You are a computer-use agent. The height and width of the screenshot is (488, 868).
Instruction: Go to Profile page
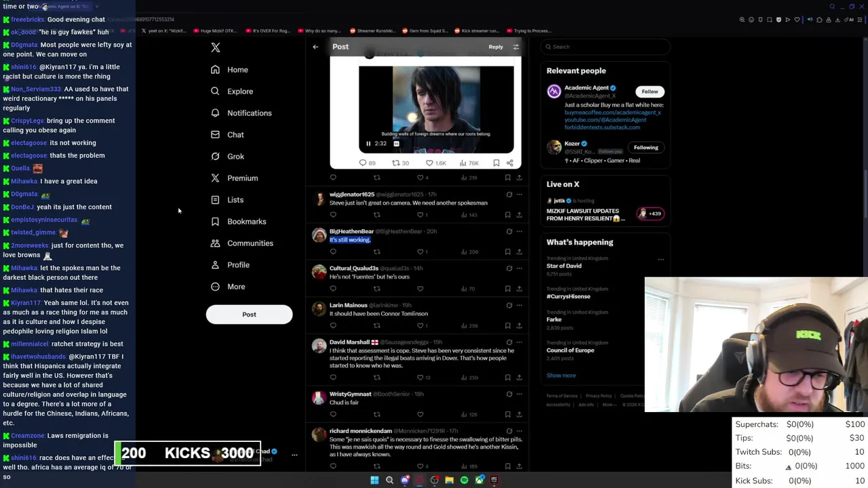(230, 265)
